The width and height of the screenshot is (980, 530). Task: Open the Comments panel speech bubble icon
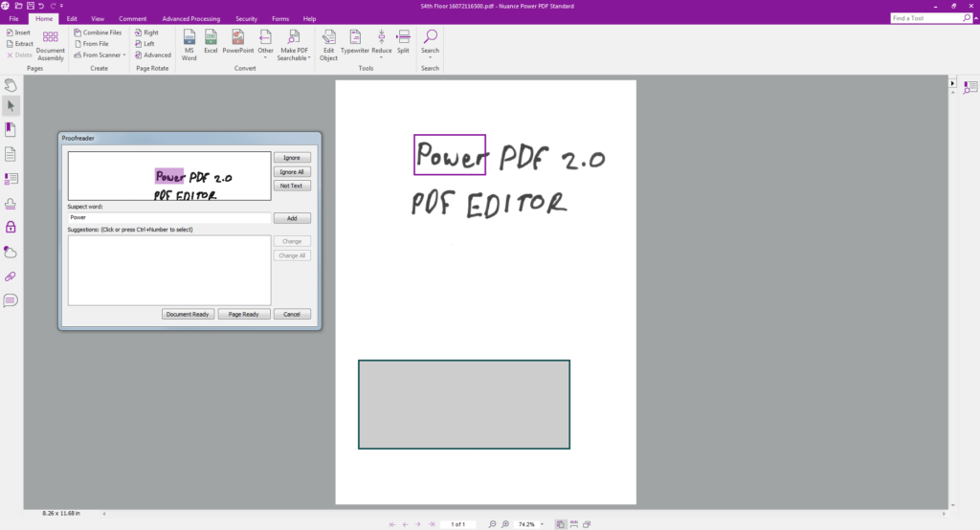pyautogui.click(x=11, y=300)
